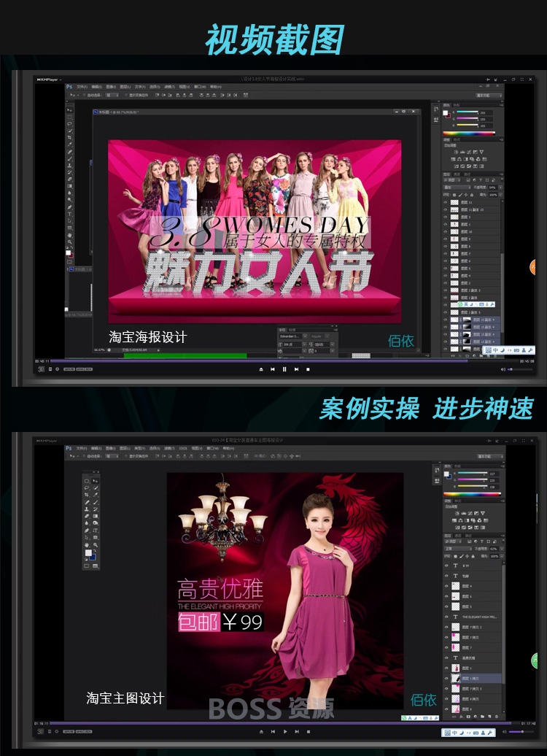
Task: Open 滤镜(T) menu in upper Photoshop
Action: (x=169, y=87)
